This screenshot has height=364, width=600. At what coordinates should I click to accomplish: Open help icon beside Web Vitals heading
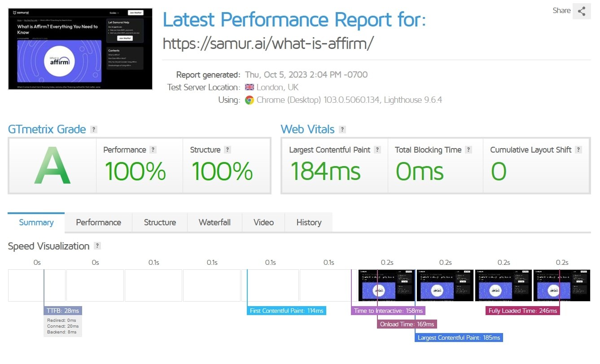[x=342, y=129]
